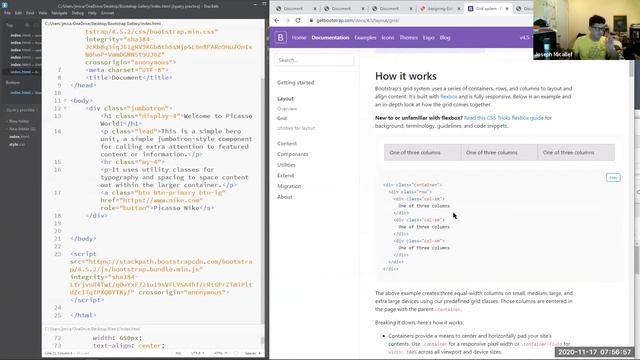Click the Brackets editor vertical scrollbar
This screenshot has height=360, width=640.
coord(262,200)
